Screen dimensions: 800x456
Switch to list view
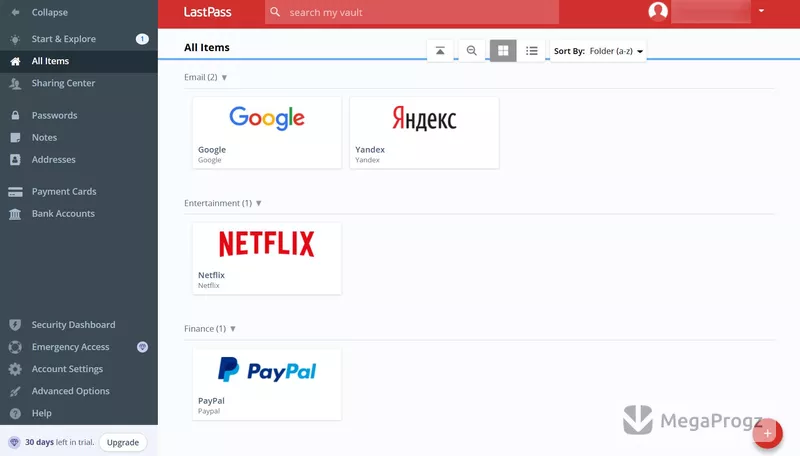[x=532, y=50]
